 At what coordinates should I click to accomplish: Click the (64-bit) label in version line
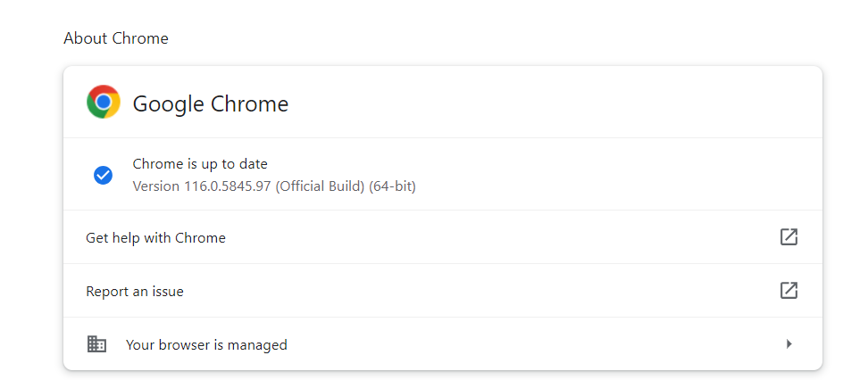point(393,186)
